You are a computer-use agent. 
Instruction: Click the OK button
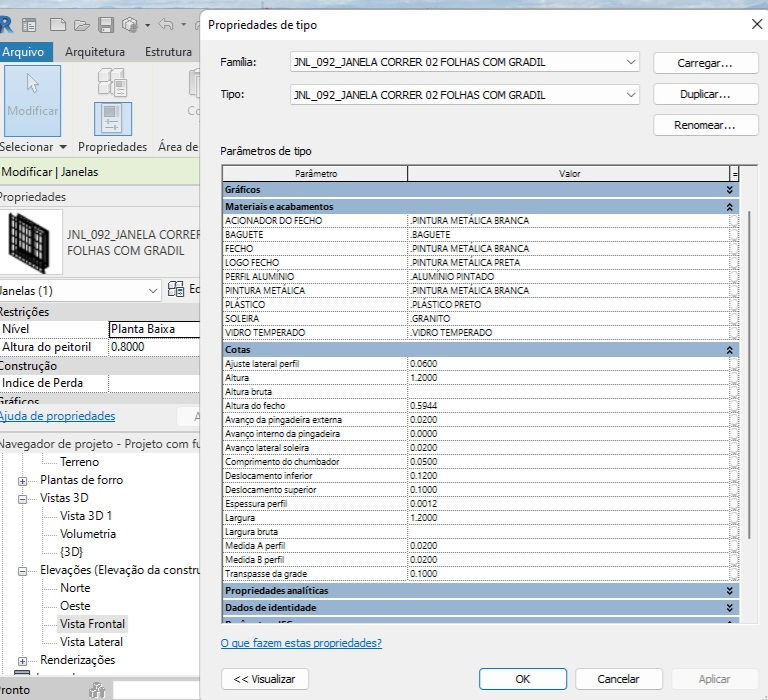tap(523, 679)
